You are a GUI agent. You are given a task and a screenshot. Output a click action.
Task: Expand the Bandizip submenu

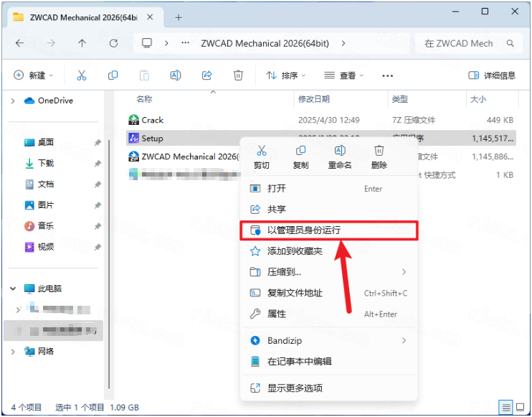pyautogui.click(x=404, y=340)
